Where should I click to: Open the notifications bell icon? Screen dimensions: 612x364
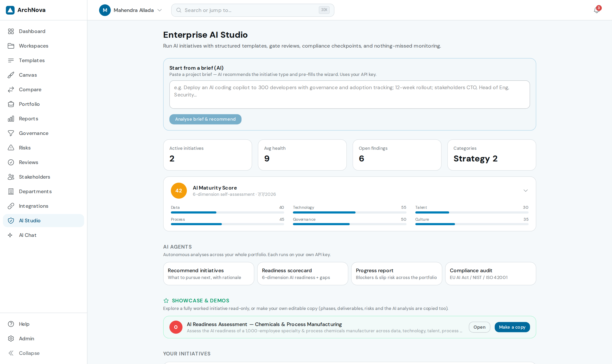597,10
